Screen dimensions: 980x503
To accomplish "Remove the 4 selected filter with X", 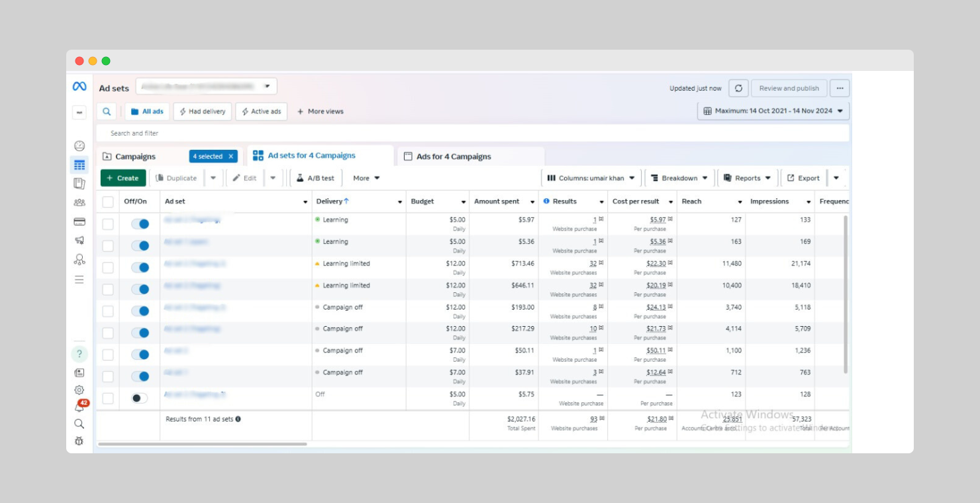I will [230, 156].
